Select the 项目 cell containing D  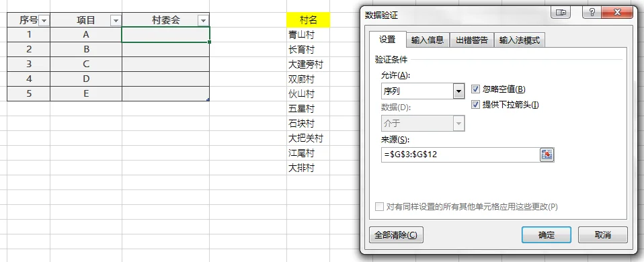(86, 79)
